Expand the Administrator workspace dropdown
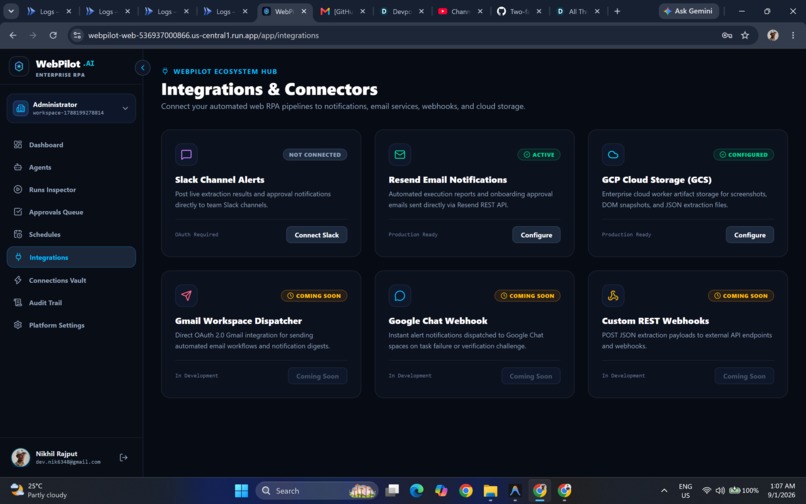Image resolution: width=806 pixels, height=504 pixels. (125, 109)
